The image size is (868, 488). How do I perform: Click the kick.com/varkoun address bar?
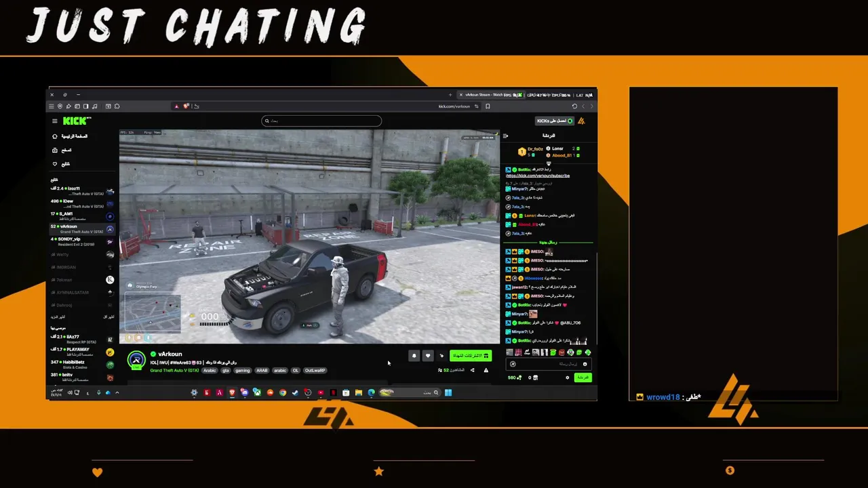(325, 106)
